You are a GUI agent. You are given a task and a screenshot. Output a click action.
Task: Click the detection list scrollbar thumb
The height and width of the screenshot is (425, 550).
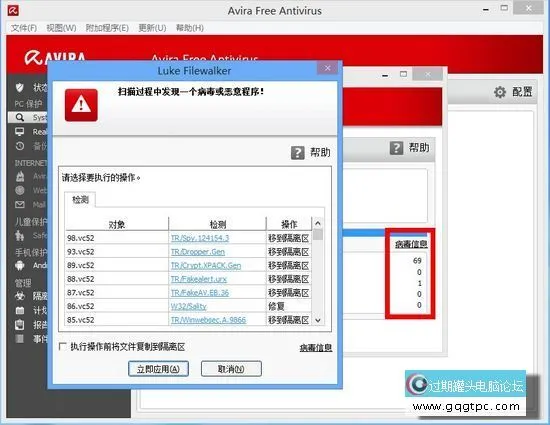[318, 235]
